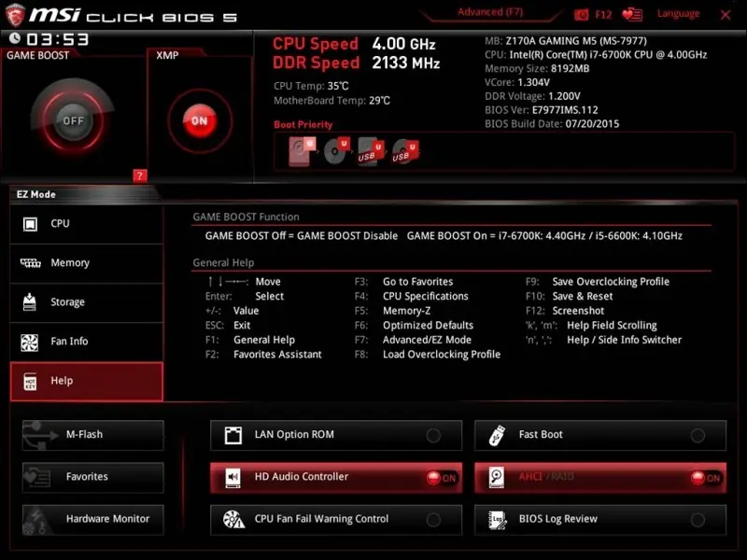Click the 03:53 system time display
The width and height of the screenshot is (747, 560).
pos(58,39)
